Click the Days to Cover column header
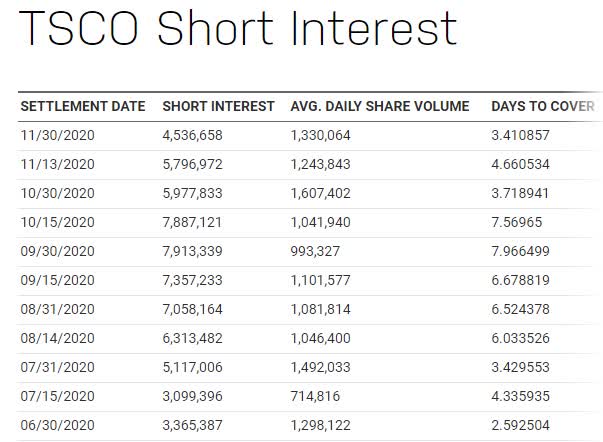The height and width of the screenshot is (442, 603). click(543, 106)
